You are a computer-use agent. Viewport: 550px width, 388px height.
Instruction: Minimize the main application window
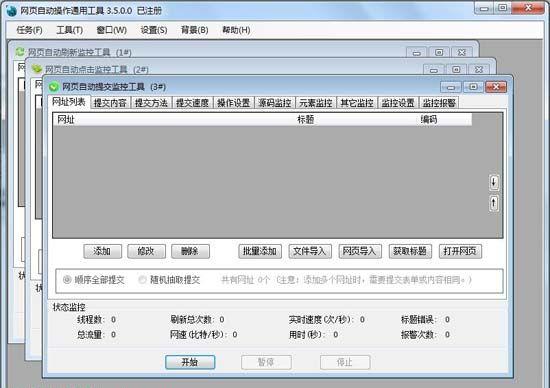484,8
